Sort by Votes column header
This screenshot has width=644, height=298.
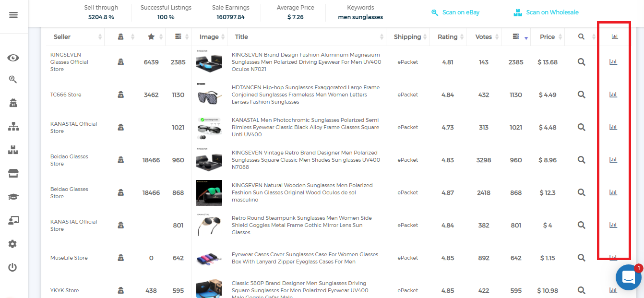(x=483, y=37)
